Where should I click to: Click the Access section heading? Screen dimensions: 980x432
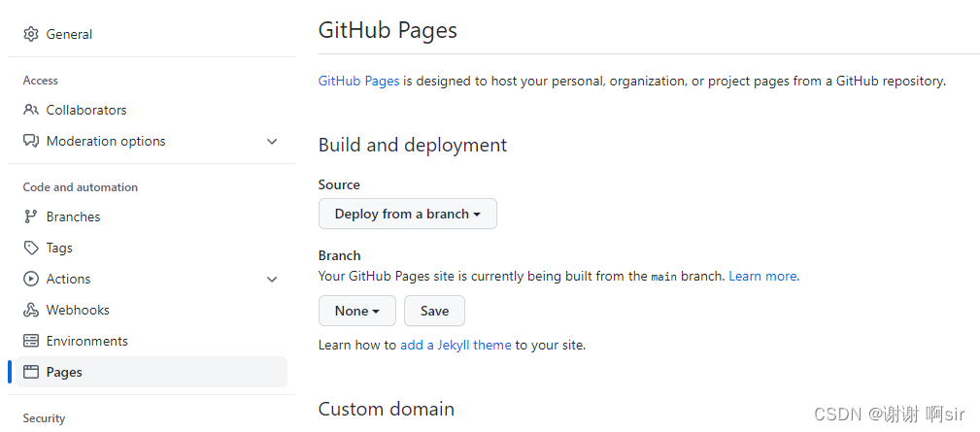pyautogui.click(x=41, y=81)
